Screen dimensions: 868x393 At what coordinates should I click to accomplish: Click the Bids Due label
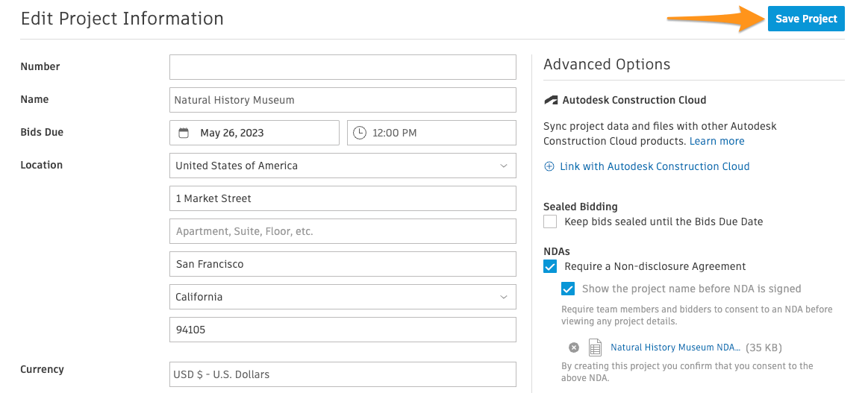click(x=42, y=132)
